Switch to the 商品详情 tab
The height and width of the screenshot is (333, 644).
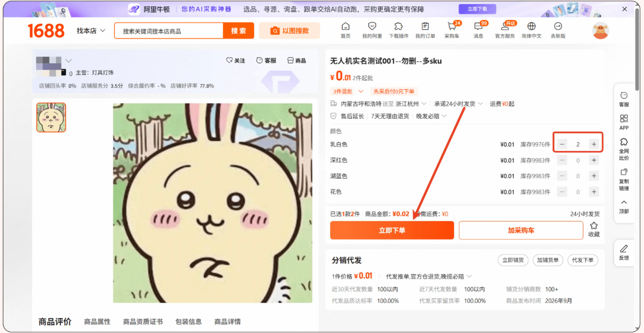pyautogui.click(x=228, y=321)
